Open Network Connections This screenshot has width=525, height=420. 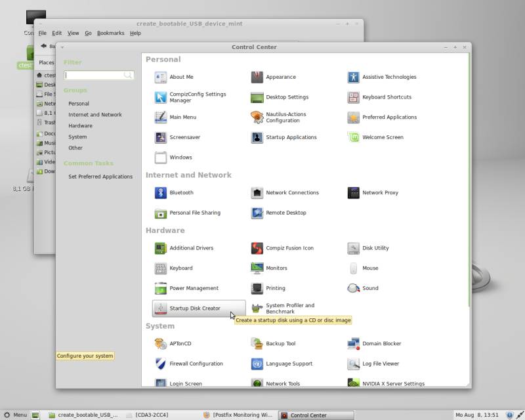point(285,193)
